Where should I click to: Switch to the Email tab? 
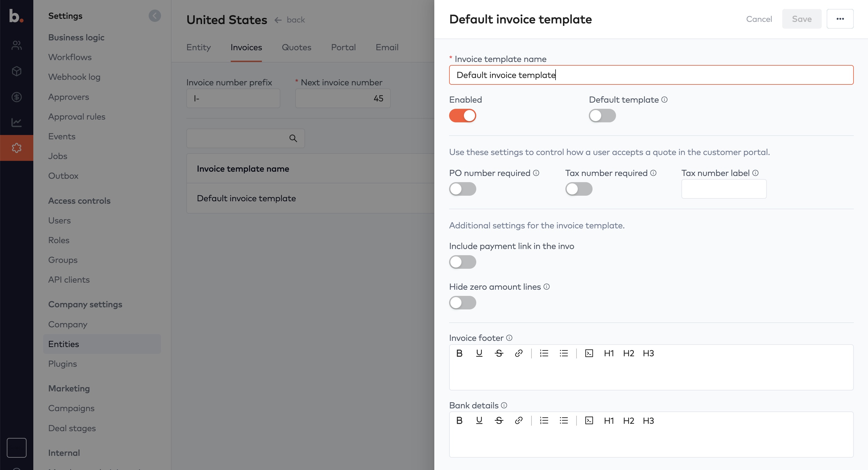click(387, 47)
